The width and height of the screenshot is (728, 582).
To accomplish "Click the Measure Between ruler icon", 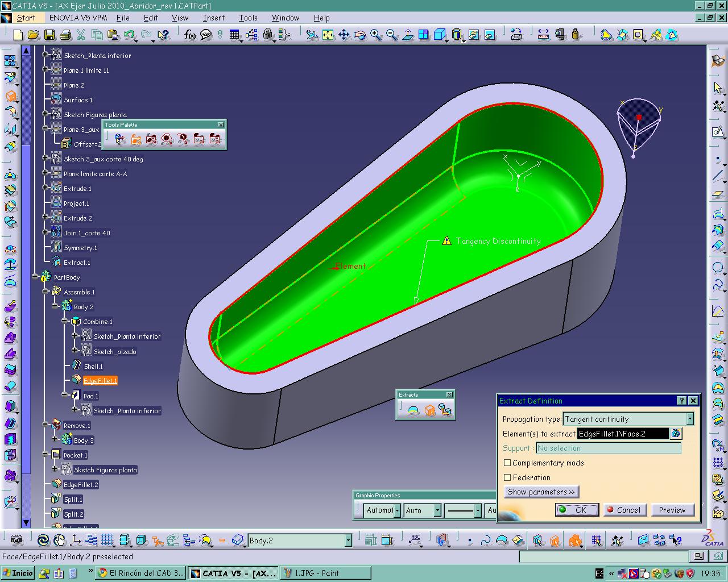I will pos(543,35).
